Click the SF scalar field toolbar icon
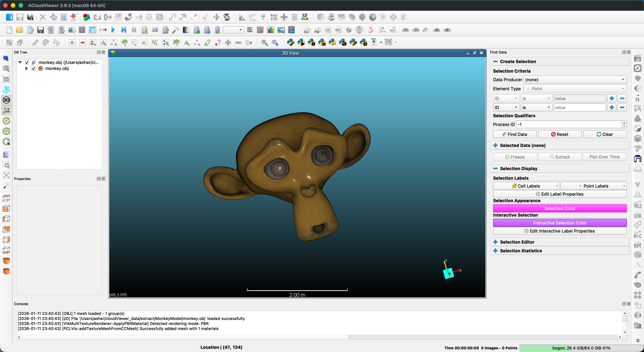 305,17
